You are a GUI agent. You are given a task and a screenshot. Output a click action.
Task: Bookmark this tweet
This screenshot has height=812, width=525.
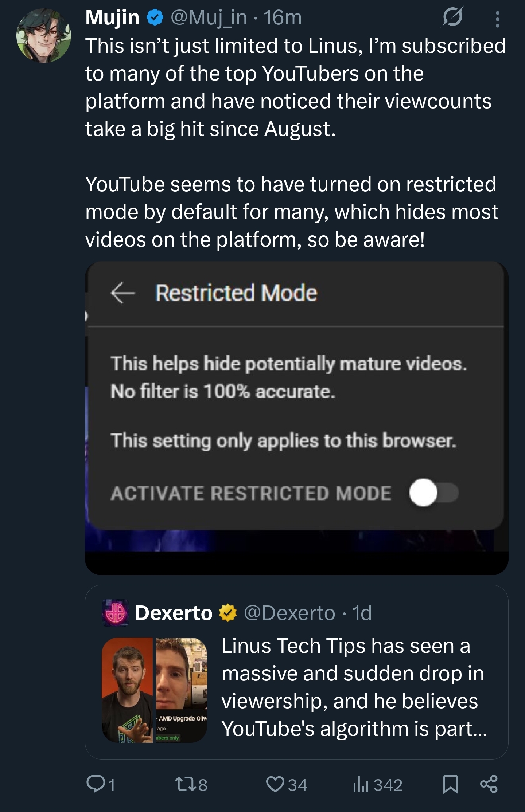(450, 784)
